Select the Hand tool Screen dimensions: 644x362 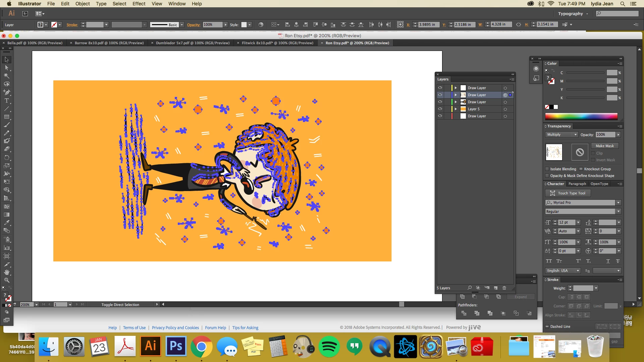(x=7, y=272)
